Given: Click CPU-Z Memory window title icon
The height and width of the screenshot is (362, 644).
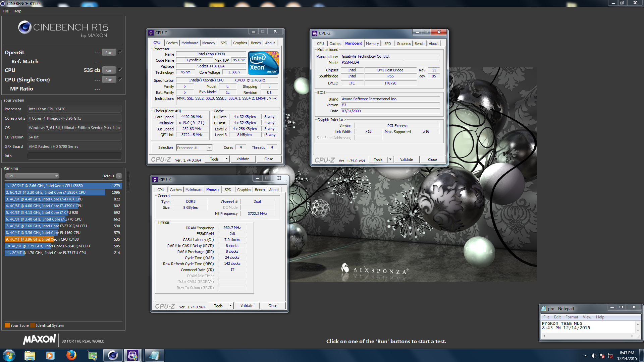Looking at the screenshot, I should [155, 180].
